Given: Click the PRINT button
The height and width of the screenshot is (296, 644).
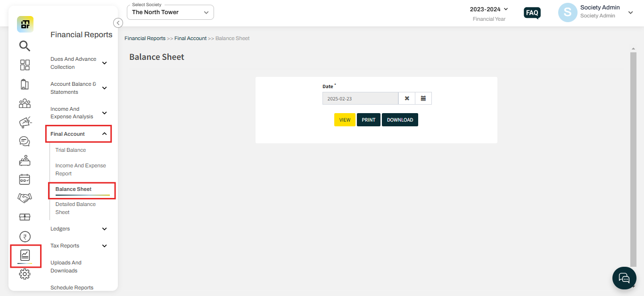Looking at the screenshot, I should click(369, 120).
